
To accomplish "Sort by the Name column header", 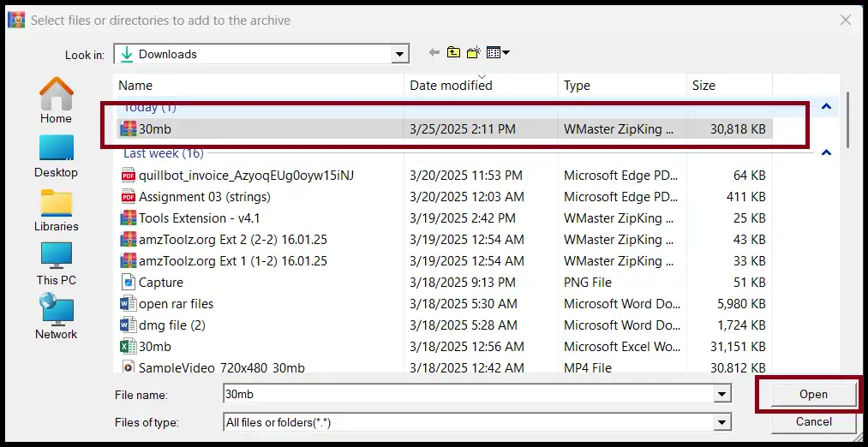I will click(x=260, y=85).
